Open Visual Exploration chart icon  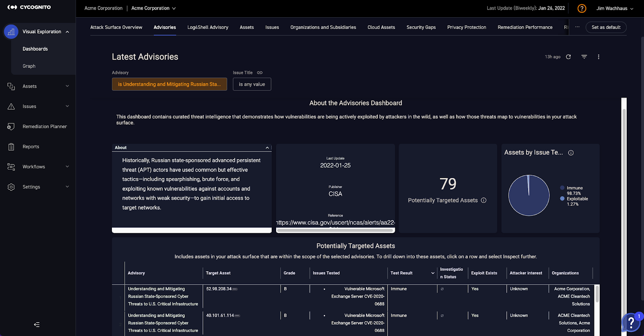(11, 32)
